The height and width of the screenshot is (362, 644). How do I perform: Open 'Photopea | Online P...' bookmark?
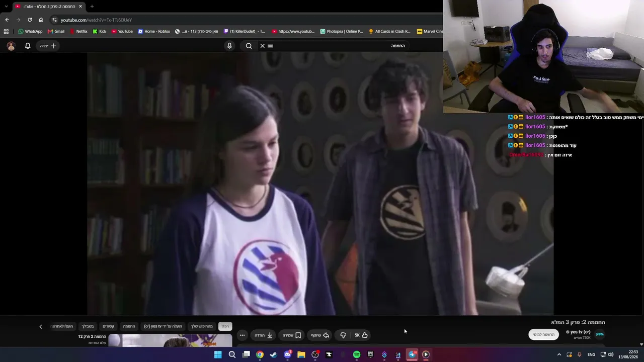tap(342, 31)
